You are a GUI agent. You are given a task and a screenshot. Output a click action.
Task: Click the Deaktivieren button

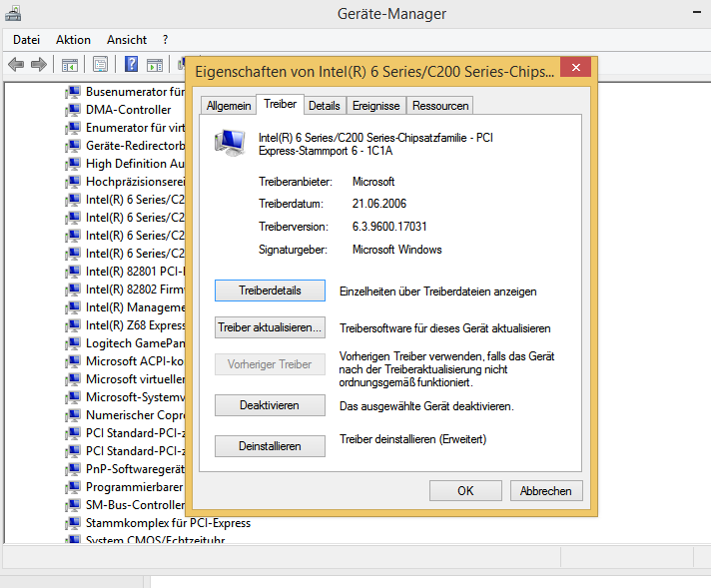[270, 405]
